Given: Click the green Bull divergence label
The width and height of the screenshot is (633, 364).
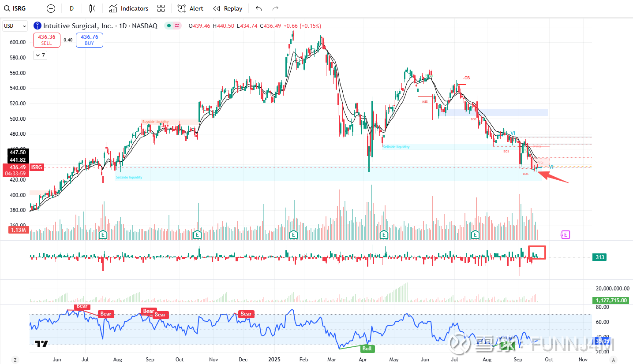Looking at the screenshot, I should click(367, 349).
